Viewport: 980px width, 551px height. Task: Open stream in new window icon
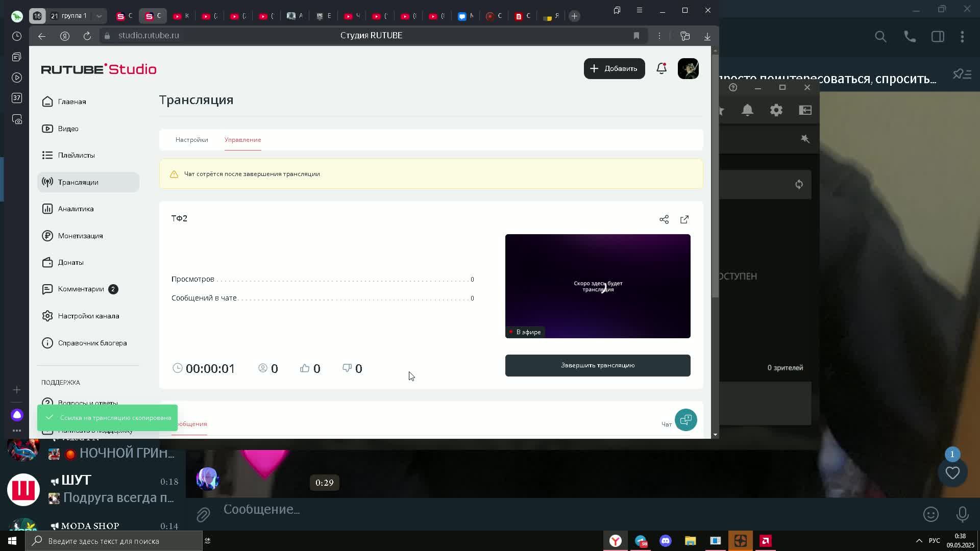point(684,219)
